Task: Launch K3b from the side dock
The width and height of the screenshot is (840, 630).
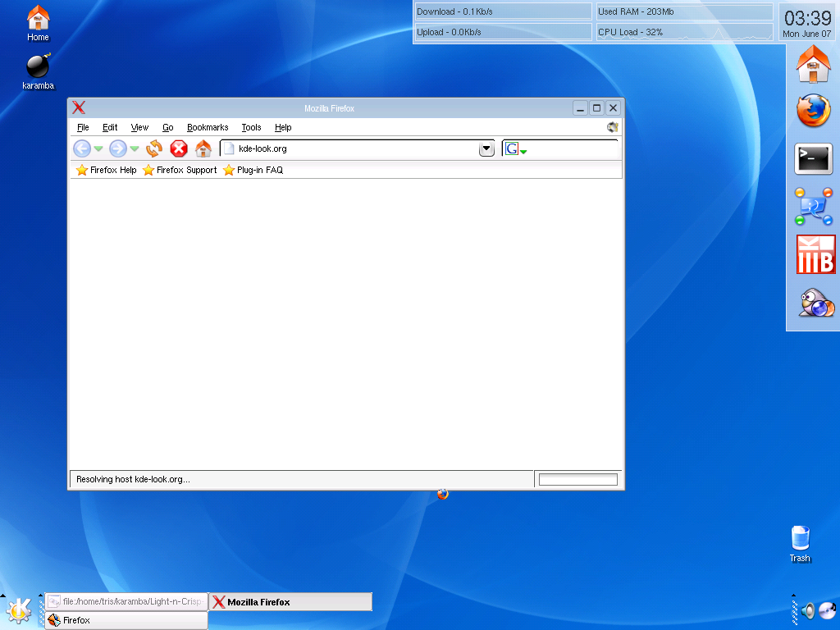Action: pyautogui.click(x=815, y=254)
